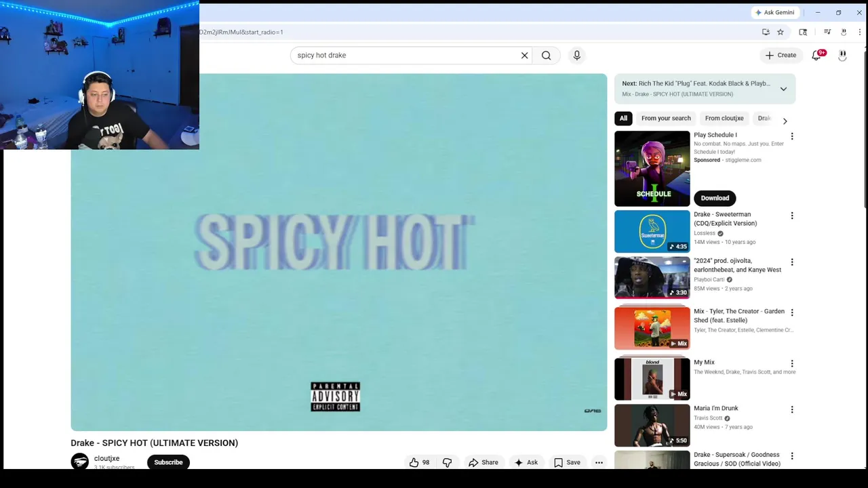Image resolution: width=868 pixels, height=488 pixels.
Task: Click the browser address bar URL
Action: [x=241, y=32]
